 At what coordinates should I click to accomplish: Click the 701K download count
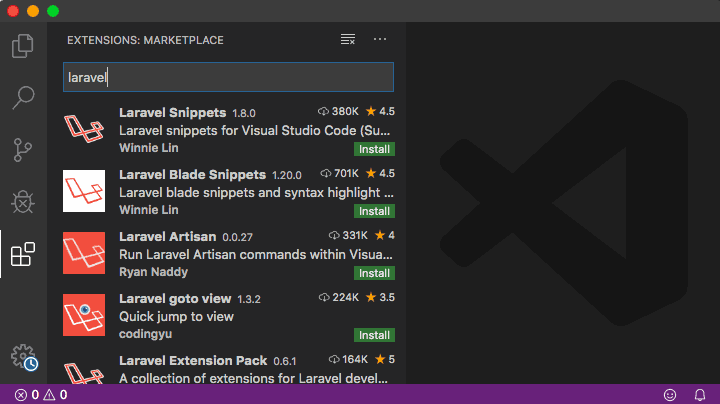point(340,174)
